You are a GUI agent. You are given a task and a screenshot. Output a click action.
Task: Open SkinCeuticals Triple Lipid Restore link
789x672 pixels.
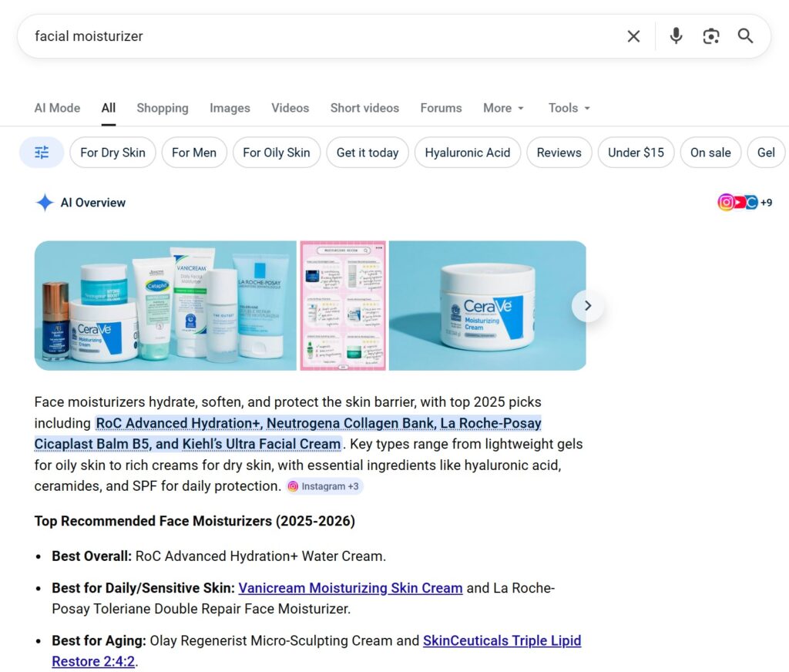tap(502, 640)
